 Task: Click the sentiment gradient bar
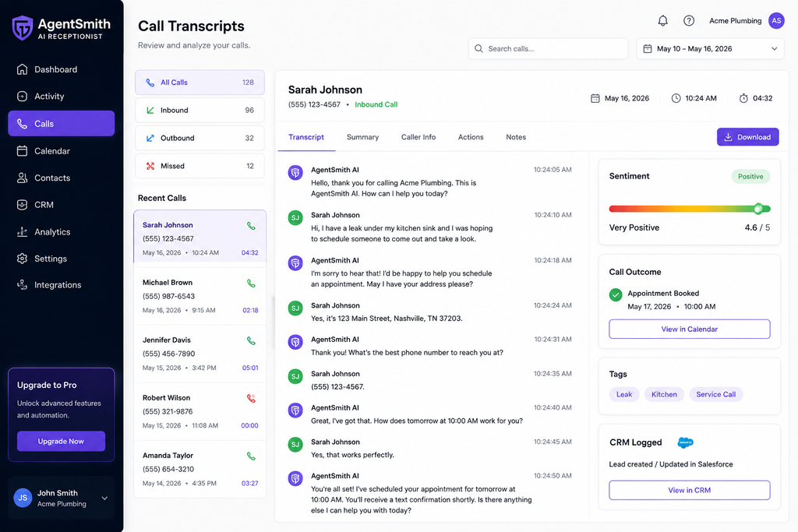[690, 209]
